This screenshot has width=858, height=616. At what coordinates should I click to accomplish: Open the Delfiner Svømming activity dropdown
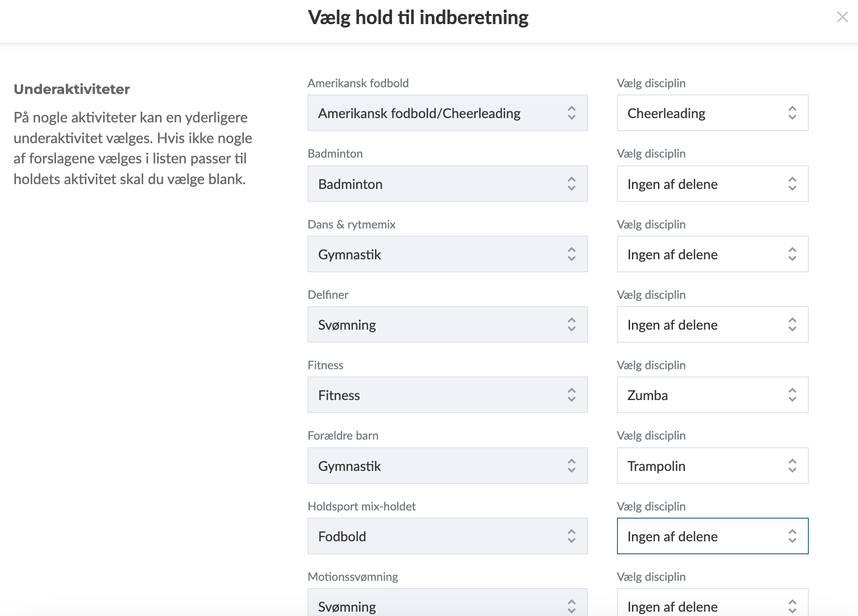(447, 324)
